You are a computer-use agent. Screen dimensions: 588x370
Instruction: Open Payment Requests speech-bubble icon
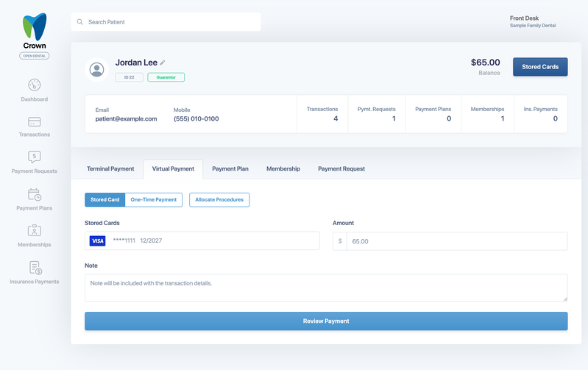tap(34, 157)
